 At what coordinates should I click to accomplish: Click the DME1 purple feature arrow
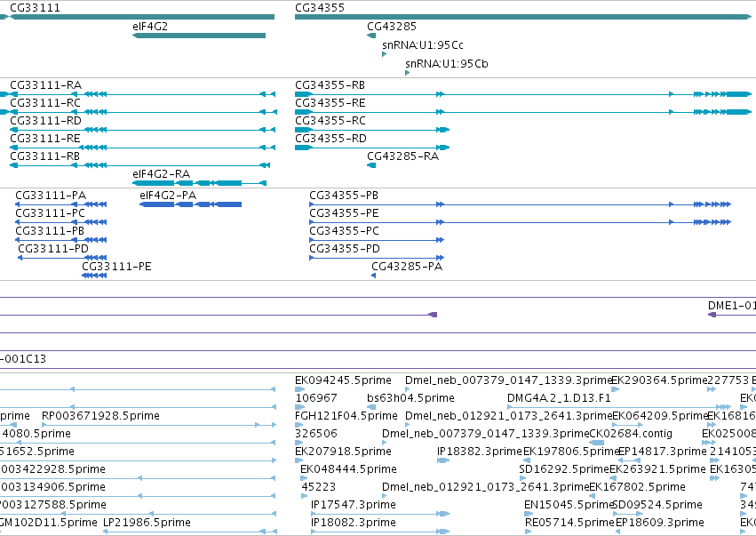click(712, 315)
